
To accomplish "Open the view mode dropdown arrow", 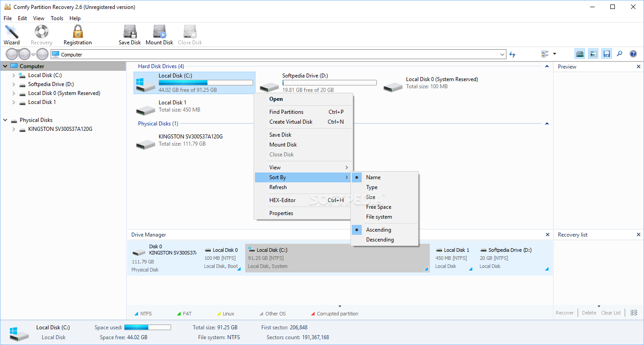I will (x=554, y=54).
